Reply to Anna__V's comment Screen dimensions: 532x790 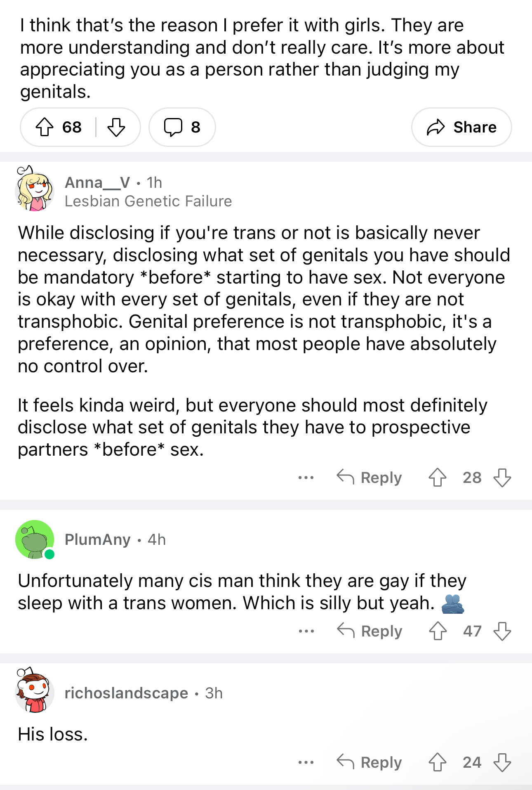coord(369,478)
